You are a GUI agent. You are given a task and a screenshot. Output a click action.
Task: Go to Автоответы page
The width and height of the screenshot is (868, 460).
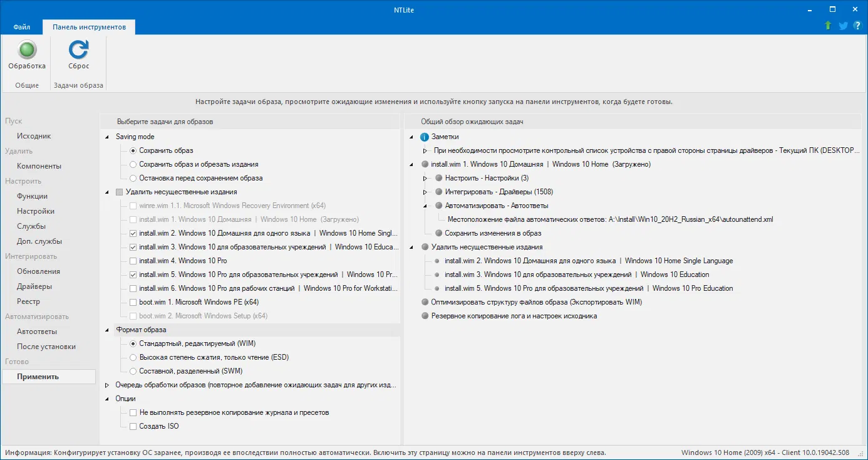click(x=37, y=332)
